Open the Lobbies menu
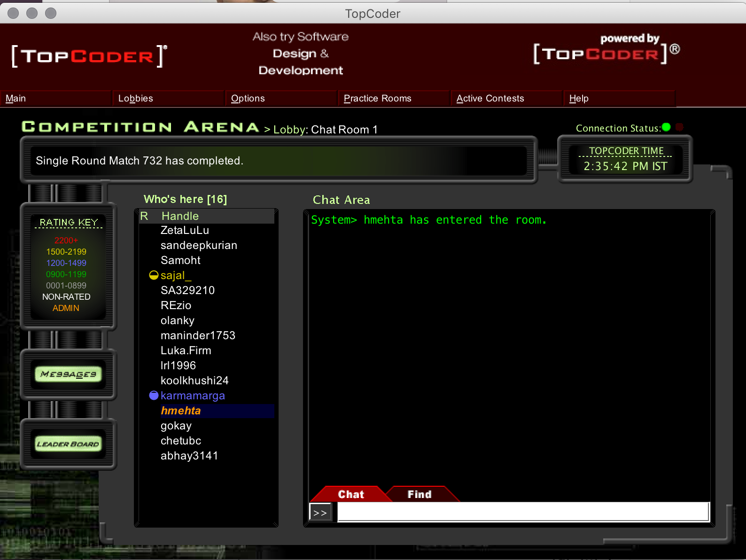The width and height of the screenshot is (746, 560). (169, 99)
